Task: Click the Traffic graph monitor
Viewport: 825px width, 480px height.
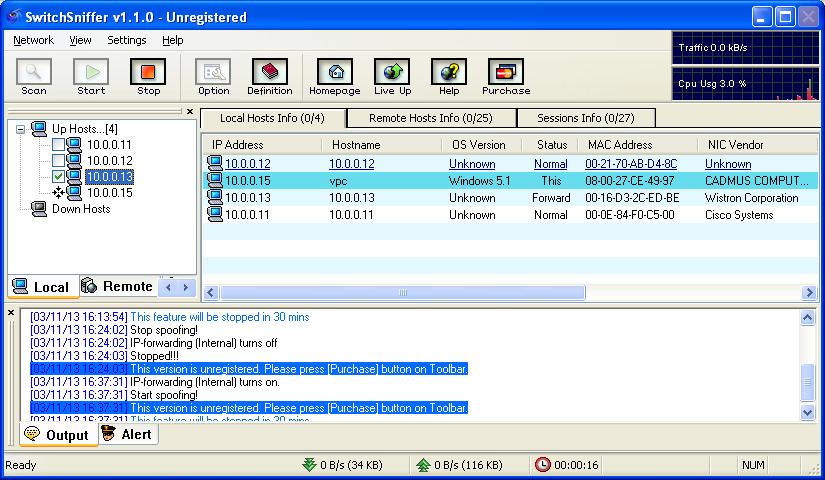Action: [x=745, y=47]
